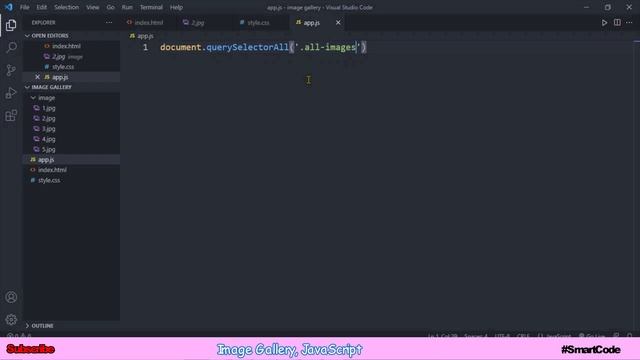Open 1.jpg in image folder

coord(49,108)
